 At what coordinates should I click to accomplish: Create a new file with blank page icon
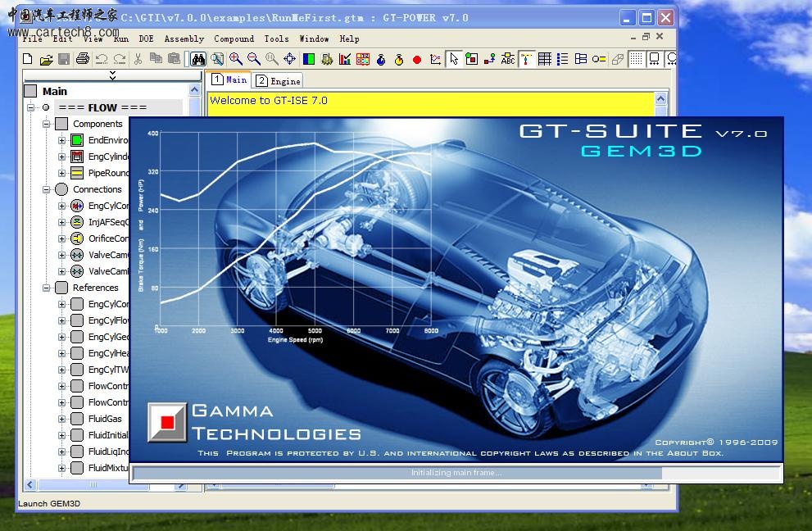[x=28, y=59]
